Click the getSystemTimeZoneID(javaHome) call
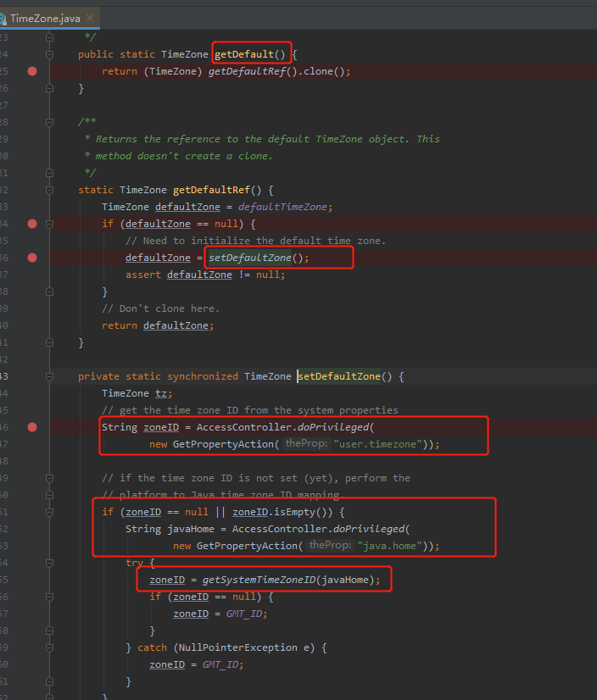 pos(288,580)
